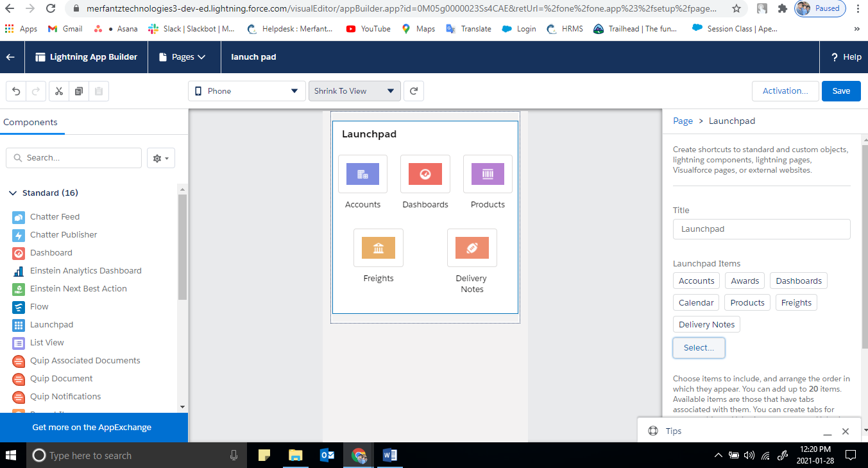This screenshot has height=468, width=868.
Task: Click the Einstein Analytics Dashboard component icon
Action: (x=20, y=270)
